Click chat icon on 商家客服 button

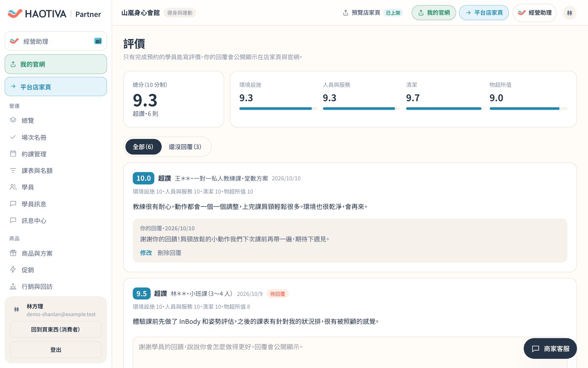pyautogui.click(x=536, y=348)
